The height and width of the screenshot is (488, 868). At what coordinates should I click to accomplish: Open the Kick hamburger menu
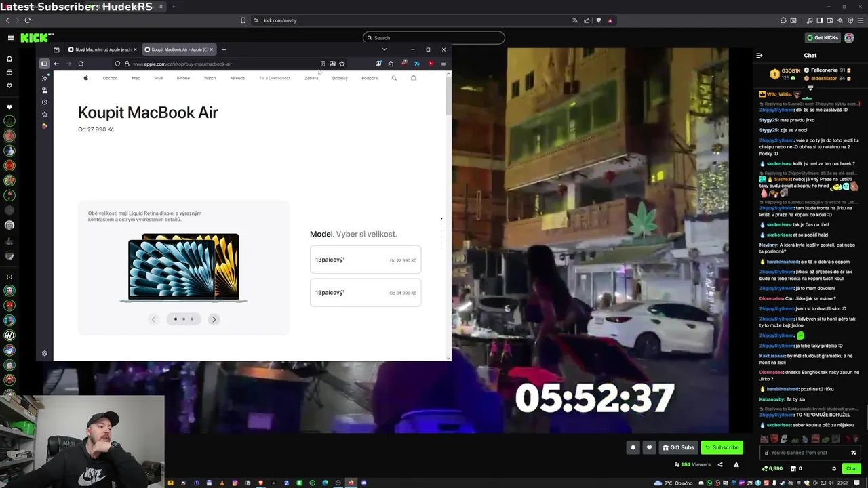tap(10, 38)
